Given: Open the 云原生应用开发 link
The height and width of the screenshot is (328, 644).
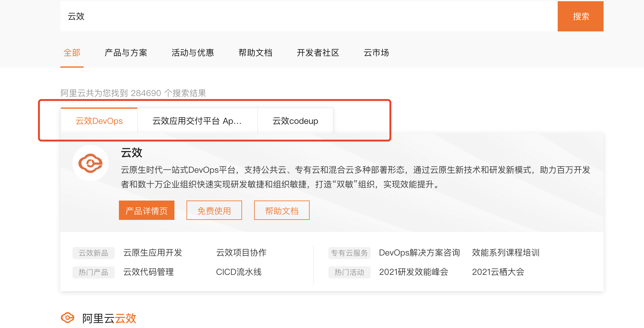Looking at the screenshot, I should coord(153,253).
